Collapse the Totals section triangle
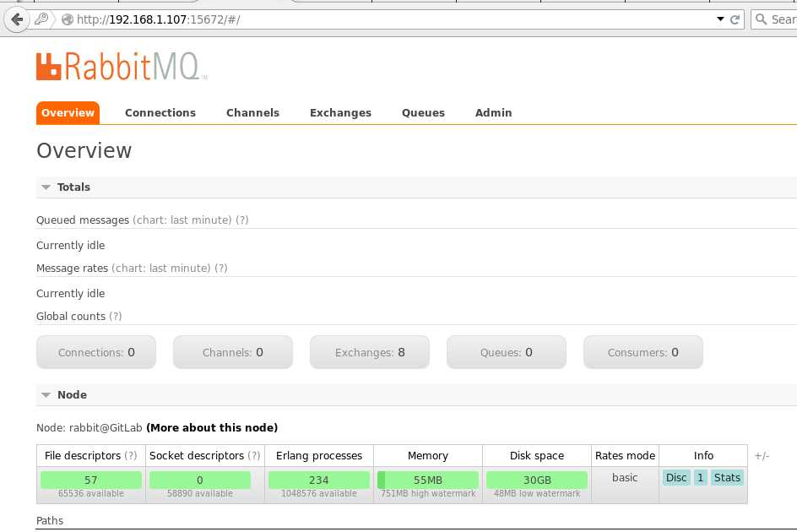This screenshot has width=797, height=532. (x=46, y=187)
